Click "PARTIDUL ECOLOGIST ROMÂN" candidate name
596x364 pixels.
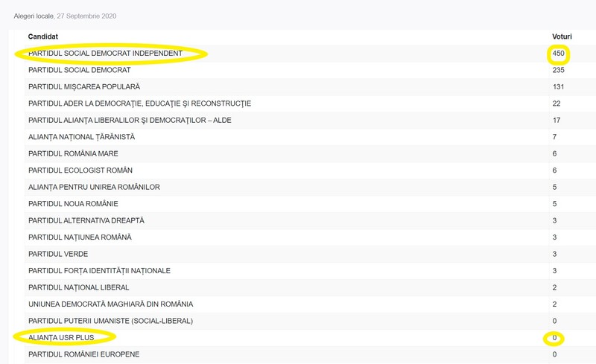(x=80, y=170)
